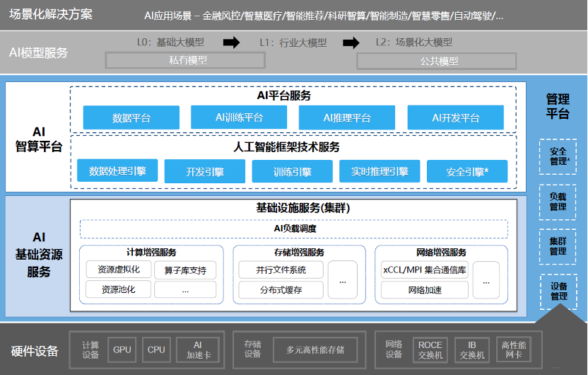The height and width of the screenshot is (375, 588).
Task: Select the 资源虚拟化 box
Action: pyautogui.click(x=119, y=269)
